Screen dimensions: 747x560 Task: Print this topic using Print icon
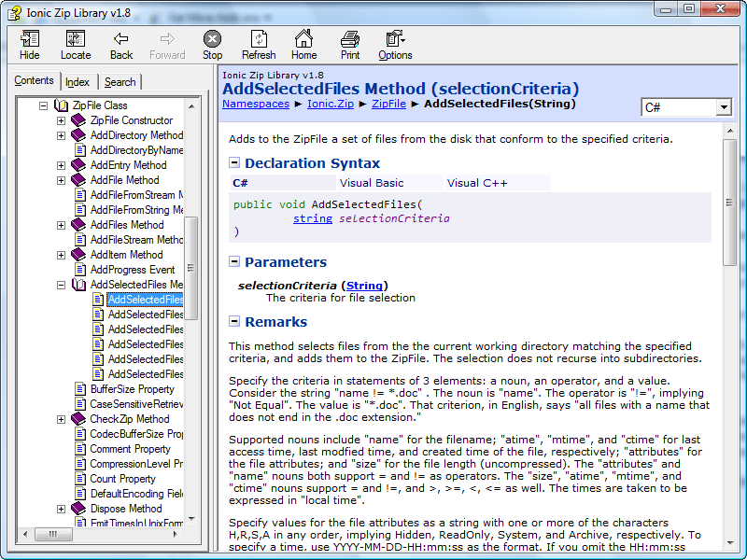click(349, 44)
